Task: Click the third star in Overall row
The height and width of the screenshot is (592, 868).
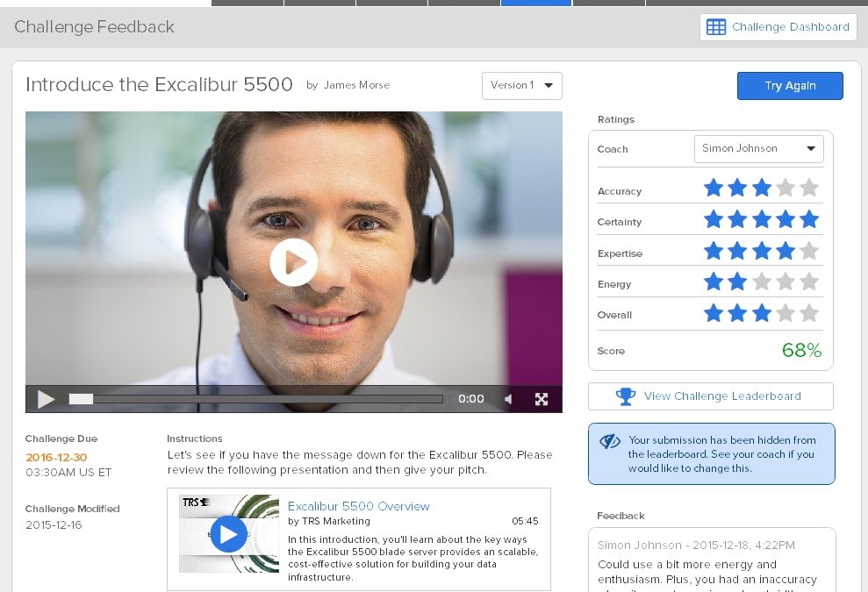Action: pos(761,314)
